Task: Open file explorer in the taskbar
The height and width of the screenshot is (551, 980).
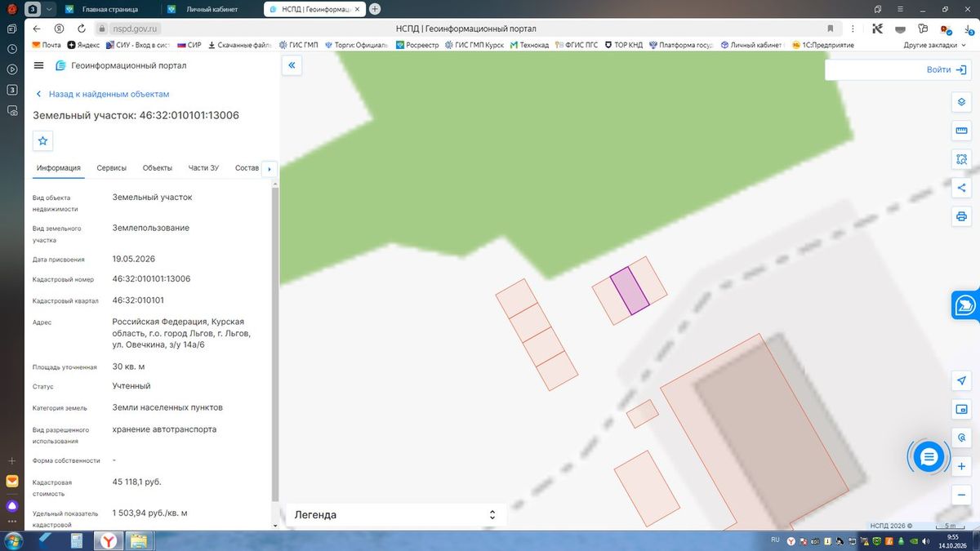Action: [139, 540]
